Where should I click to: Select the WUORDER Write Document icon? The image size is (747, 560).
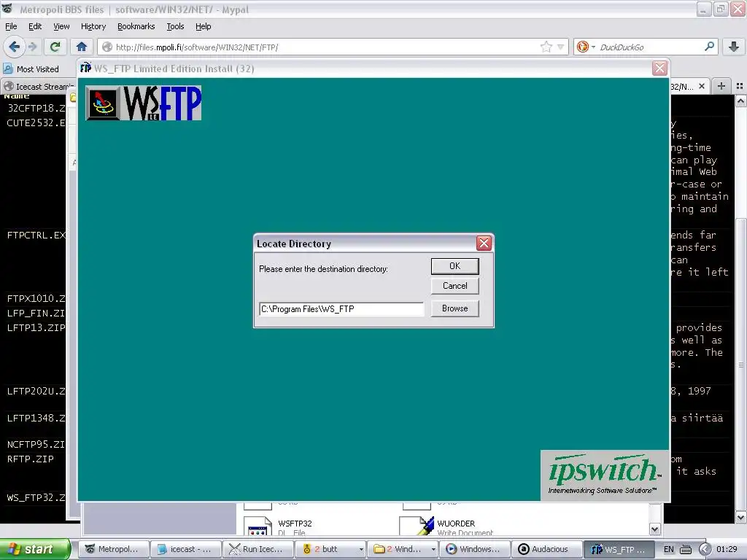coord(417,526)
